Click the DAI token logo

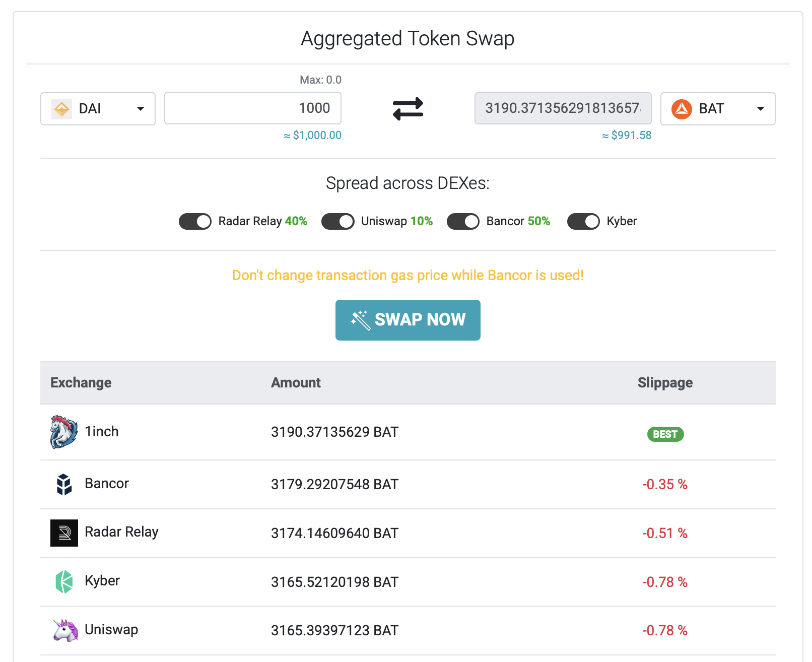[x=61, y=109]
